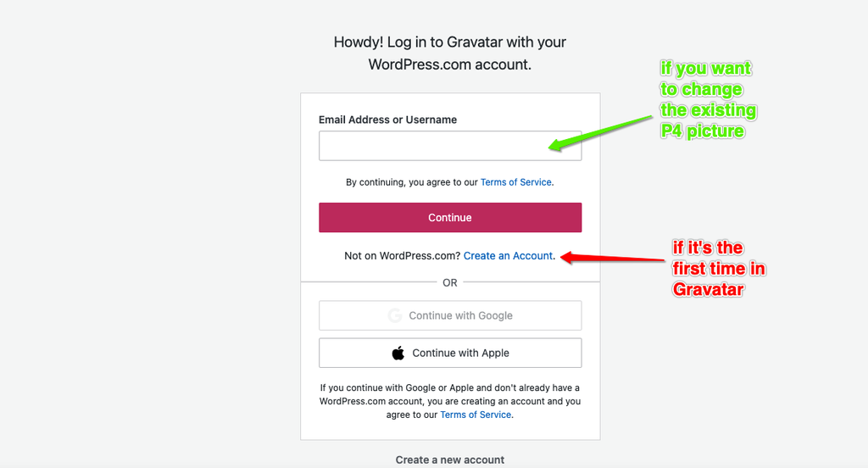Click the Google or Apple account notice paragraph
The image size is (868, 468).
click(x=450, y=401)
